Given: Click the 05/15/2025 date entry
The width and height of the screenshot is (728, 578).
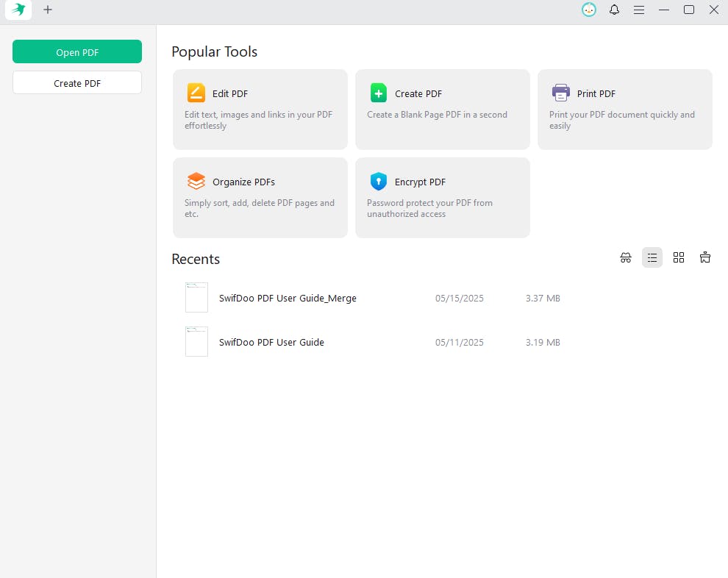Looking at the screenshot, I should coord(459,298).
